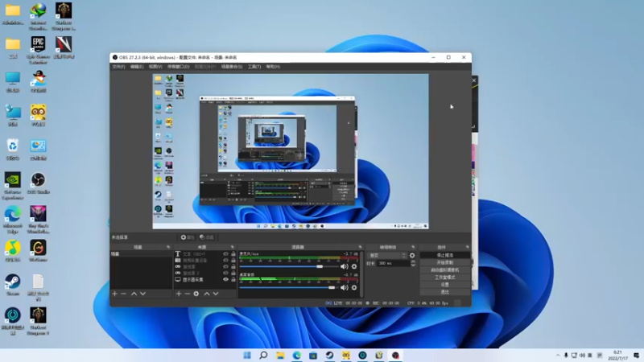Open Steam desktop shortcut
Screen dimensions: 644x362
[13, 285]
